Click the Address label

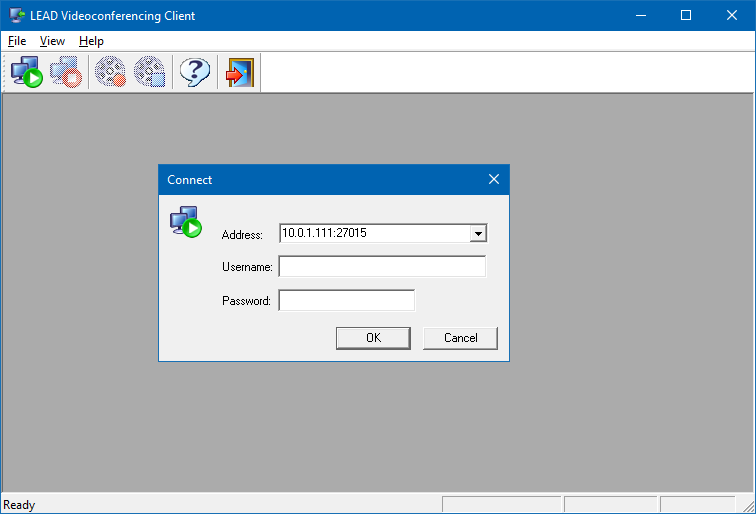(242, 235)
